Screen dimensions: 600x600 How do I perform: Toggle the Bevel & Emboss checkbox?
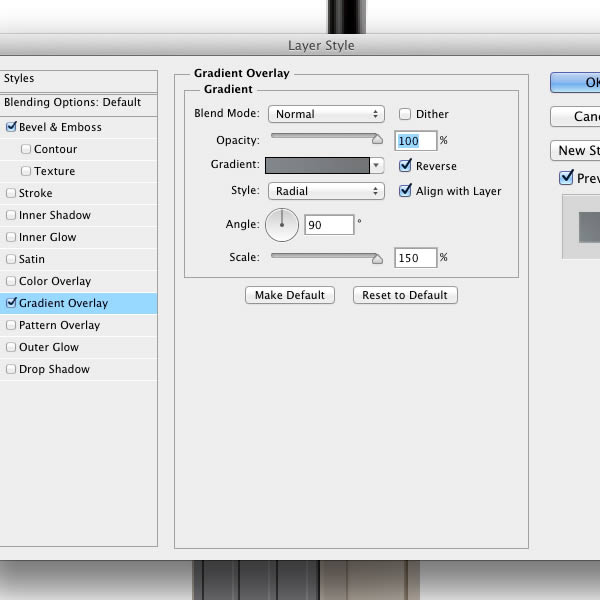click(11, 127)
